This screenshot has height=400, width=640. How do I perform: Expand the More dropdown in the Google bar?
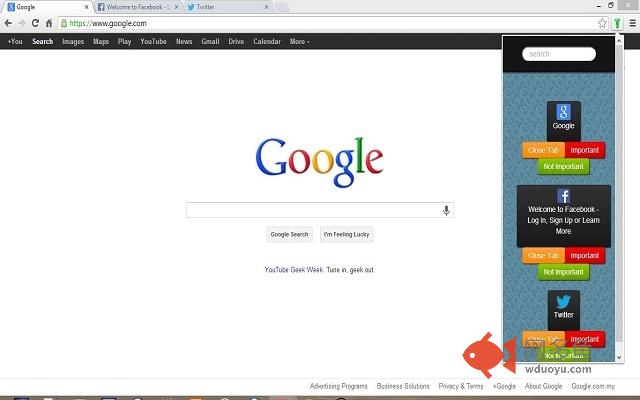pos(300,41)
